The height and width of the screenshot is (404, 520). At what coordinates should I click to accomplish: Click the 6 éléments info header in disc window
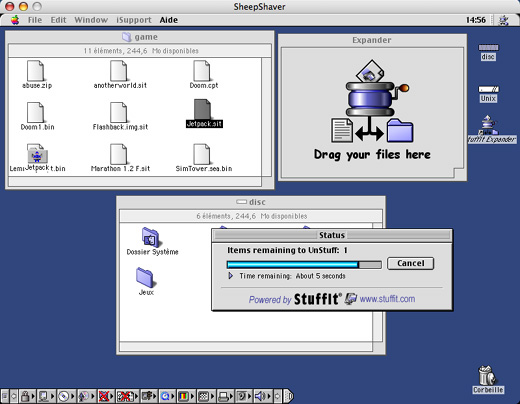pyautogui.click(x=251, y=216)
